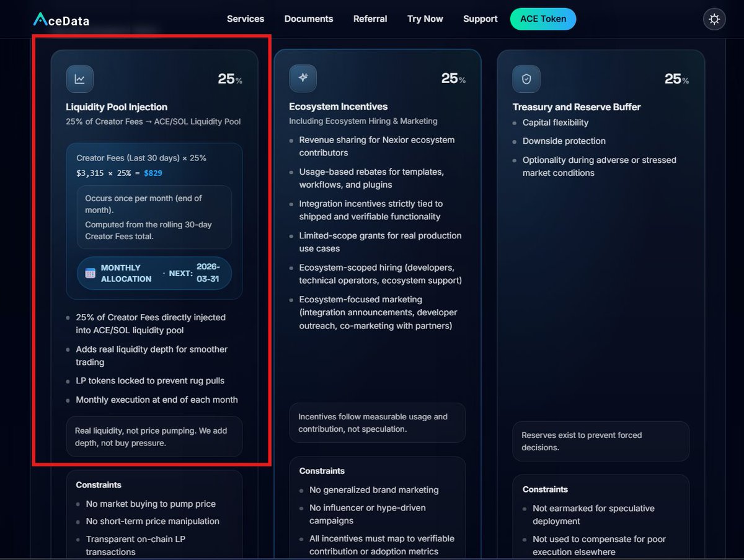The height and width of the screenshot is (560, 744).
Task: Click Constraints heading under Ecosystem Incentives card
Action: coord(322,471)
